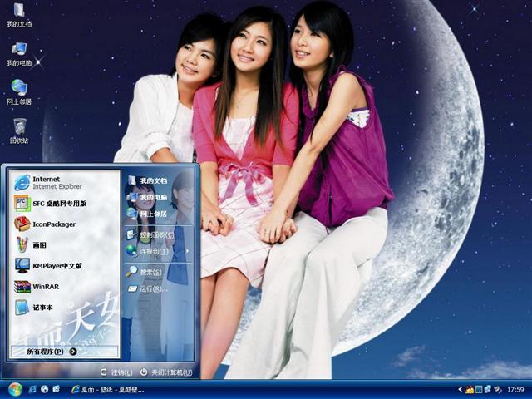The height and width of the screenshot is (399, 532).
Task: Open 运行(R)... run dialog
Action: pyautogui.click(x=159, y=289)
